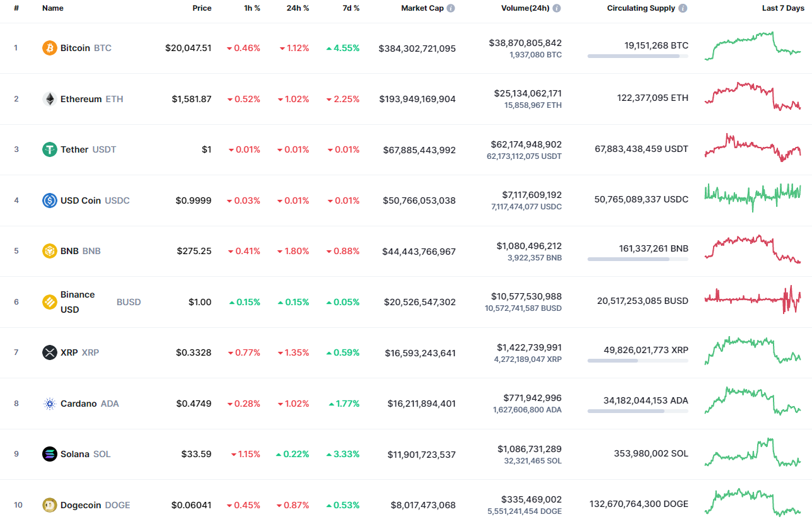Sort by the 24h % column header
Viewport: 812px width, 524px height.
tap(298, 8)
